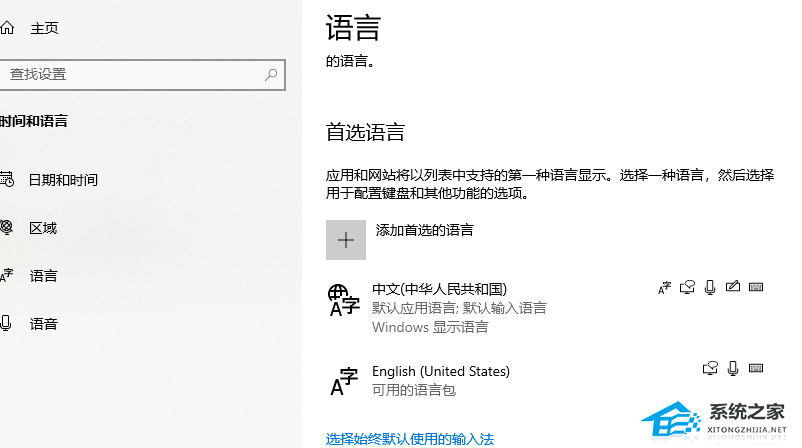Click the speech microphone icon on the 中文 row
Image resolution: width=802 pixels, height=448 pixels.
[710, 287]
